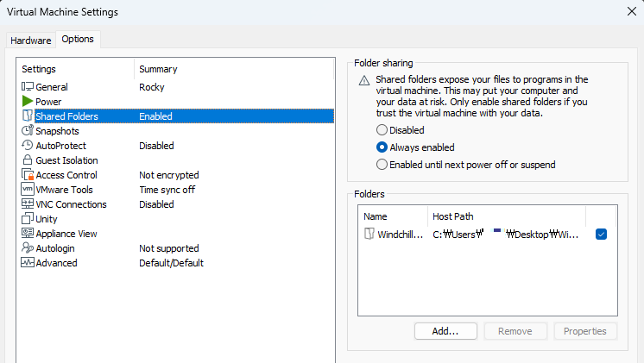Click the Summary column header
The width and height of the screenshot is (644, 363).
tap(234, 69)
